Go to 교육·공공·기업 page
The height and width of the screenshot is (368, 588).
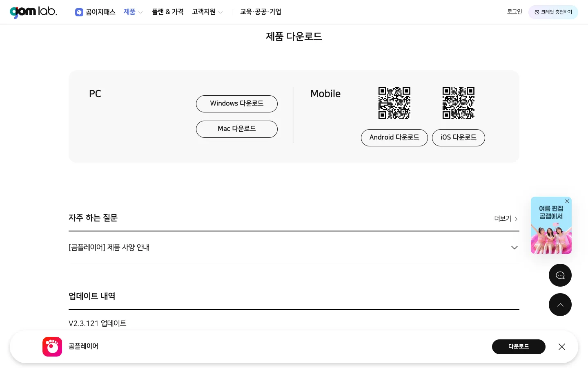[x=261, y=12]
